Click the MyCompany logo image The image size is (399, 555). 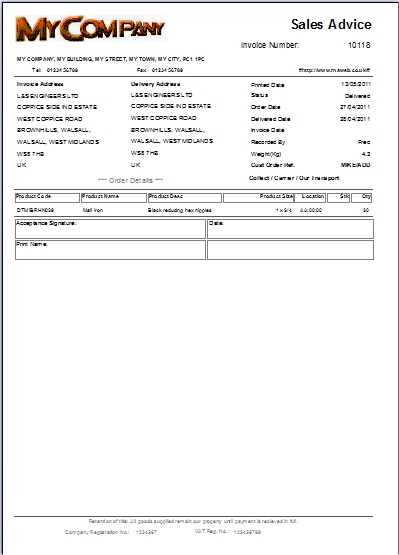[90, 28]
